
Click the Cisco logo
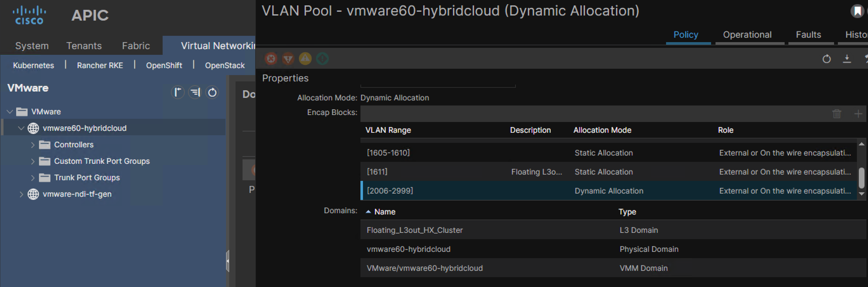(x=29, y=15)
